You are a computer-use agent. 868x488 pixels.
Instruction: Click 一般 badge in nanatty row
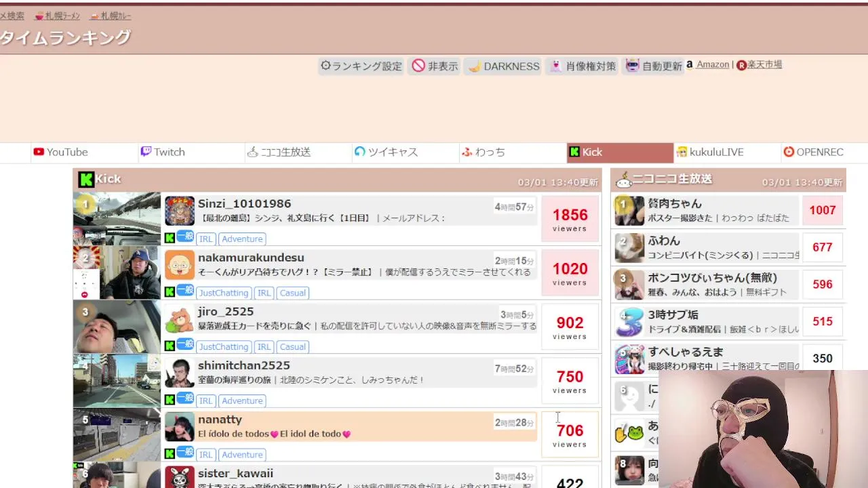pyautogui.click(x=185, y=452)
